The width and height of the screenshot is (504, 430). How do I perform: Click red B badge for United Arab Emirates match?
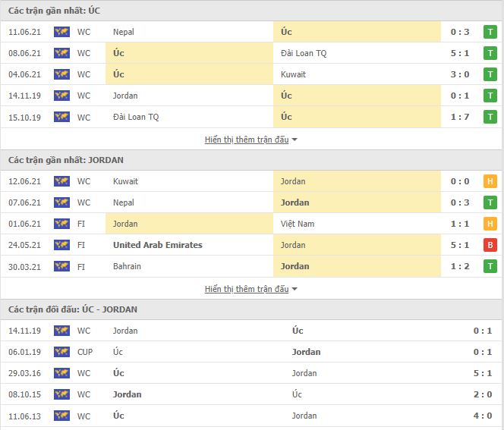[x=490, y=245]
